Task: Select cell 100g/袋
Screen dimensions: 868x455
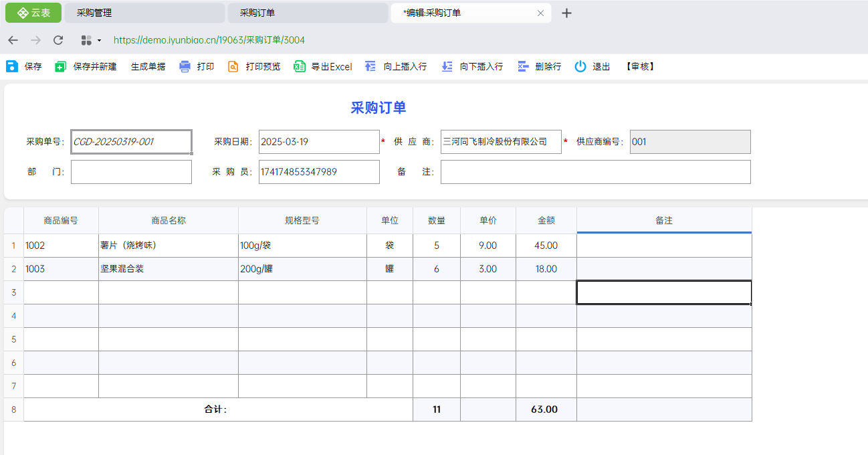Action: click(x=303, y=246)
